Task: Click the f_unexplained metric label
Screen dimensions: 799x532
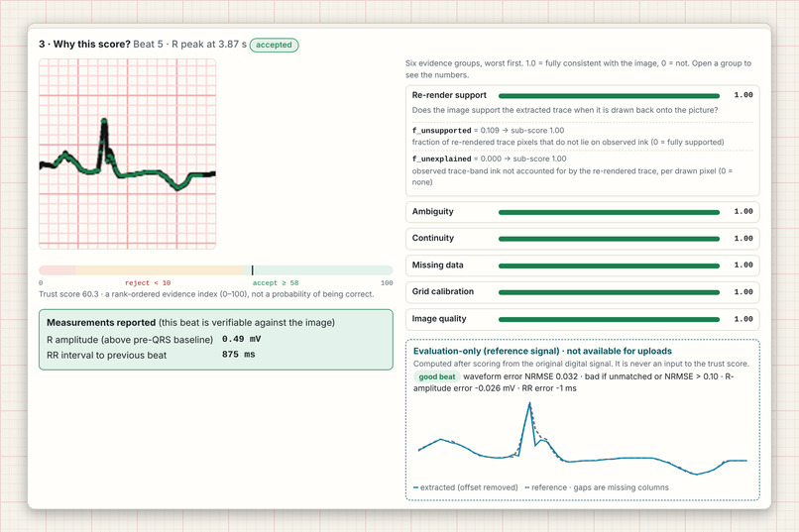Action: pos(442,159)
